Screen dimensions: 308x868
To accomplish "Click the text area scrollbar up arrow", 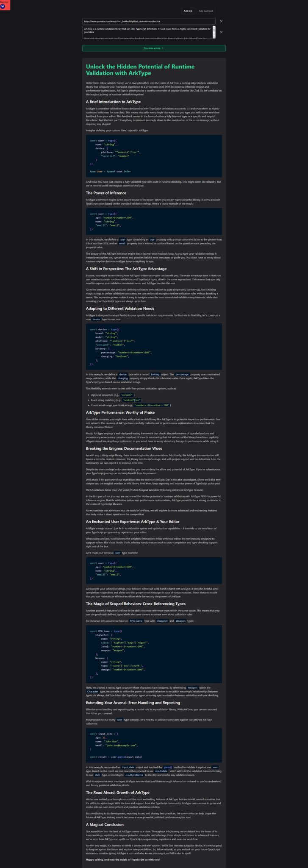I will [214, 27].
